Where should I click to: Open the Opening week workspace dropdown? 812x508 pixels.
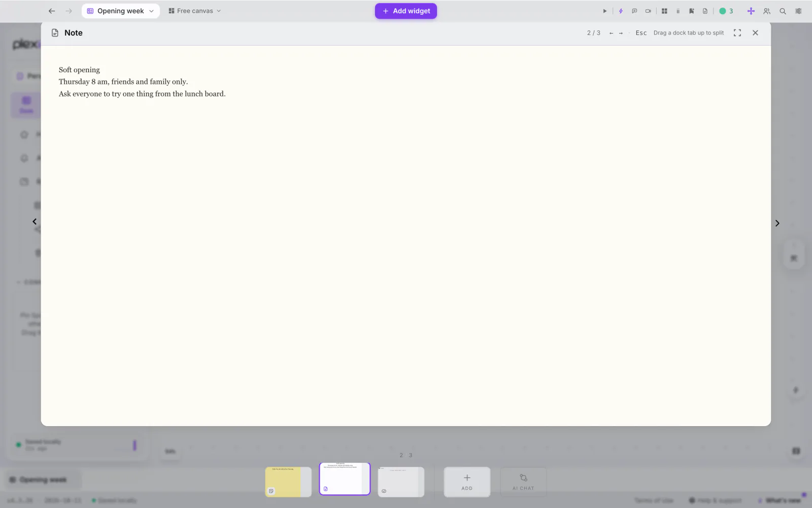[121, 11]
